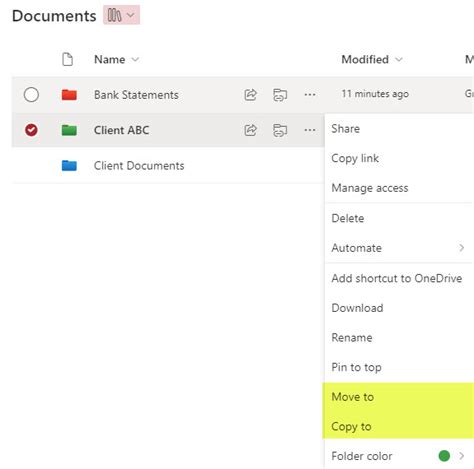This screenshot has height=469, width=474.
Task: Click OneDrive shortcut icon on Client ABC row
Action: click(x=280, y=130)
